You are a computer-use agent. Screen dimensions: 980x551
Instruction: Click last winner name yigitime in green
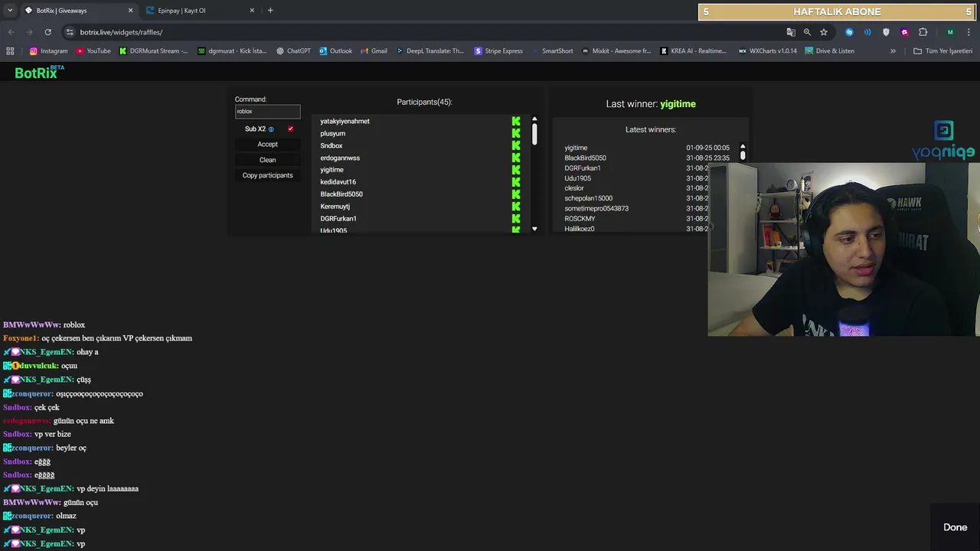click(678, 104)
